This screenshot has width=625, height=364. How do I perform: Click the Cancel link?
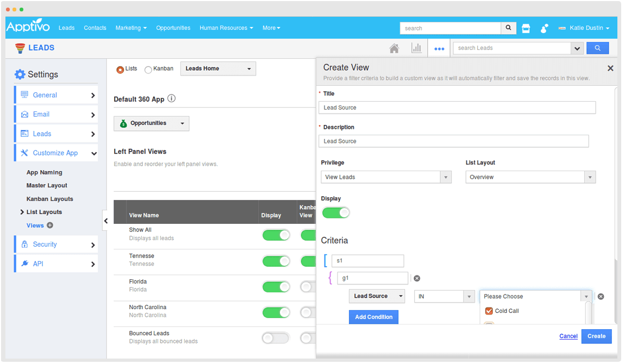coord(568,336)
